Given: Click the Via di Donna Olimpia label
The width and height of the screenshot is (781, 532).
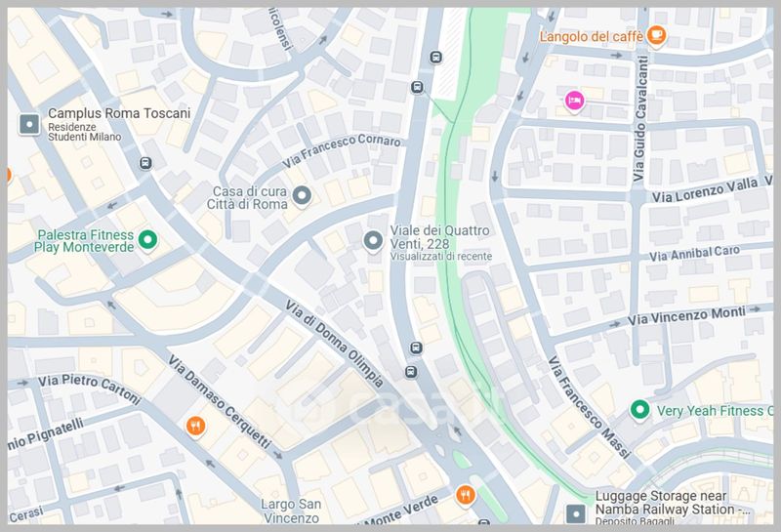Looking at the screenshot, I should pos(334,344).
